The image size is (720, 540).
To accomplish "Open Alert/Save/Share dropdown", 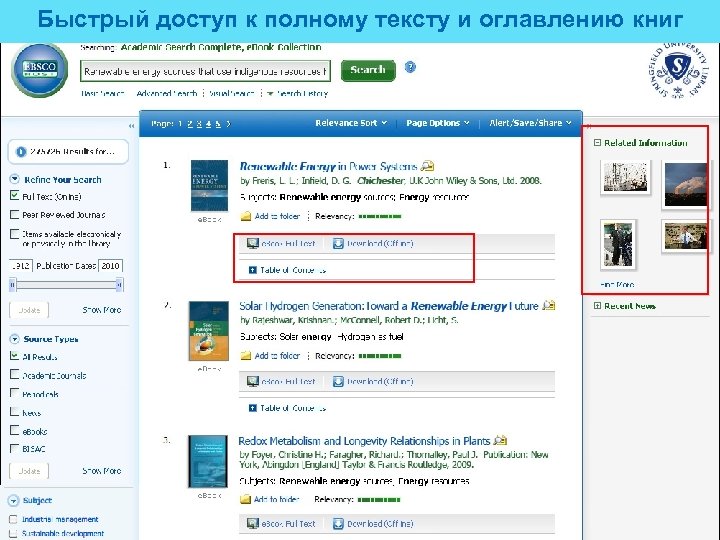I will click(530, 123).
